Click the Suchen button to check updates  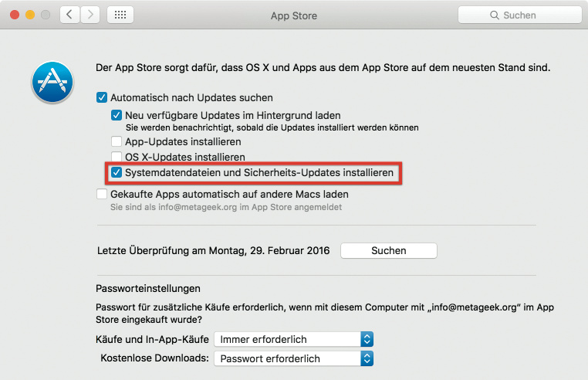pyautogui.click(x=388, y=251)
